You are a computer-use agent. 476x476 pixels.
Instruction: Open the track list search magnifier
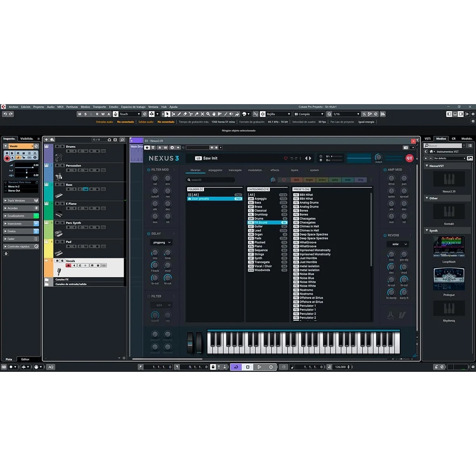(122, 139)
